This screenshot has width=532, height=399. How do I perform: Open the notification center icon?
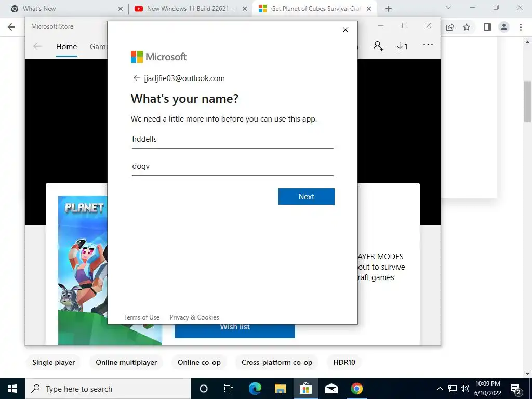pyautogui.click(x=516, y=389)
